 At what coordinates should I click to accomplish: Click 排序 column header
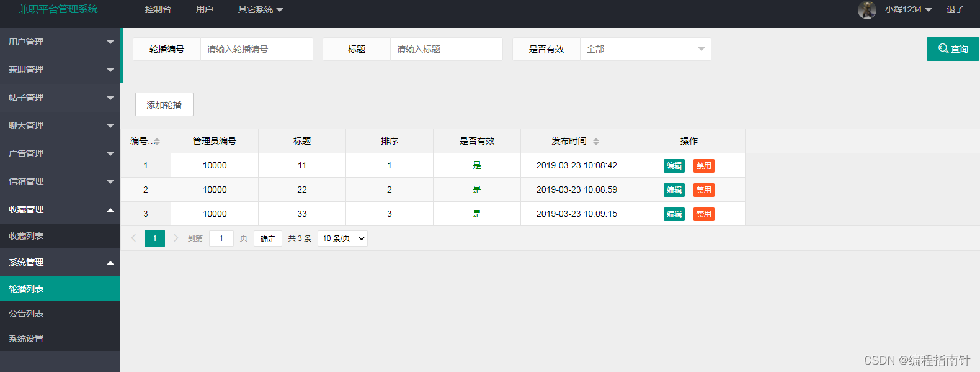[390, 141]
